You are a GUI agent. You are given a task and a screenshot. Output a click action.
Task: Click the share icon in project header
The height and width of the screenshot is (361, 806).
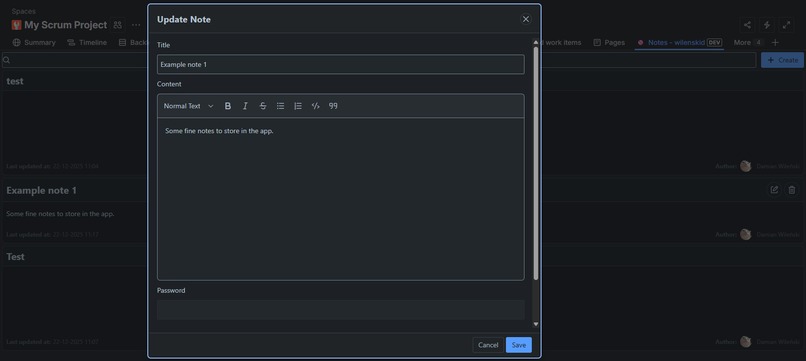coord(747,25)
